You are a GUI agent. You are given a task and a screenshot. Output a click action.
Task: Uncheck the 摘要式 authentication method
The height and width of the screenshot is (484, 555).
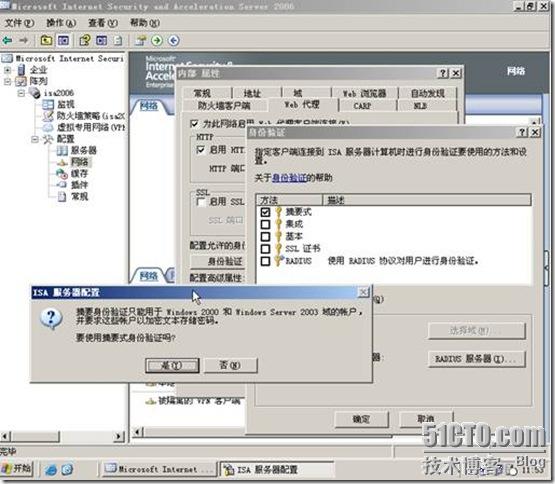265,212
